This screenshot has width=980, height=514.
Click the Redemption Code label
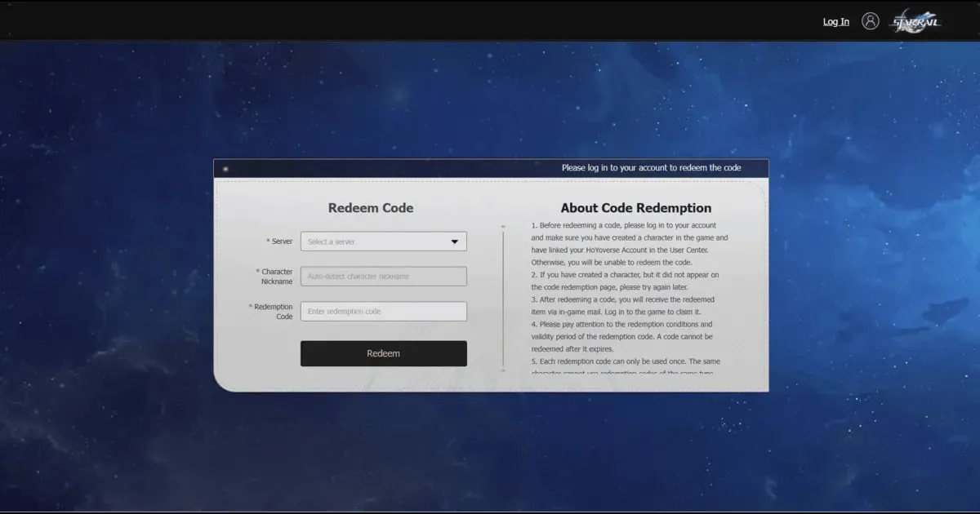click(x=271, y=312)
